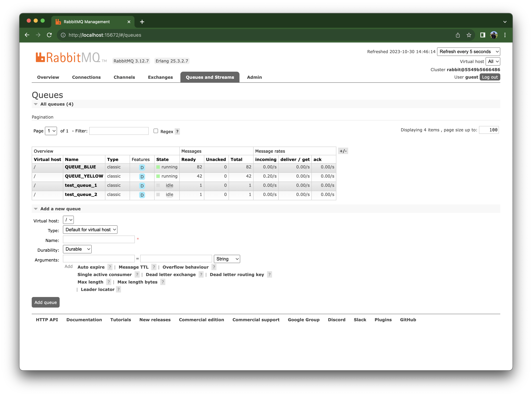Screen dimensions: 532x396
Task: Click the Message TTL argument shortcut
Action: coord(134,267)
